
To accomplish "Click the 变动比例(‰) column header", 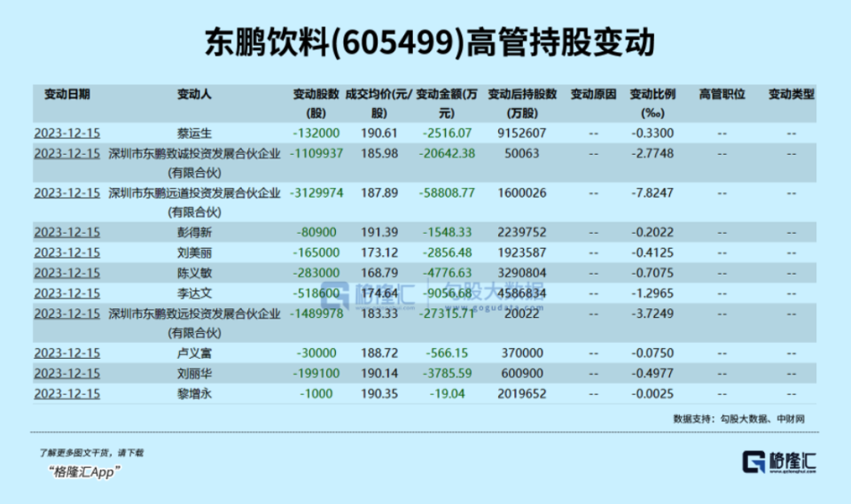I will 652,104.
